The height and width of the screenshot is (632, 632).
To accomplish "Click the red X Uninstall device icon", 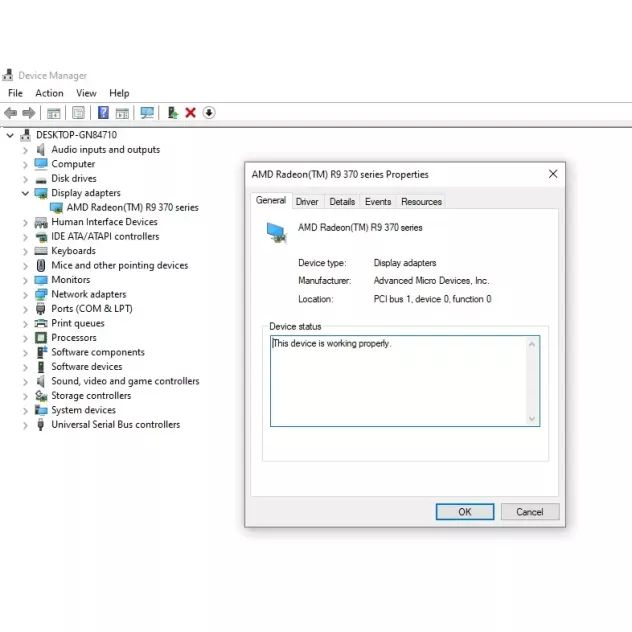I will pos(190,113).
